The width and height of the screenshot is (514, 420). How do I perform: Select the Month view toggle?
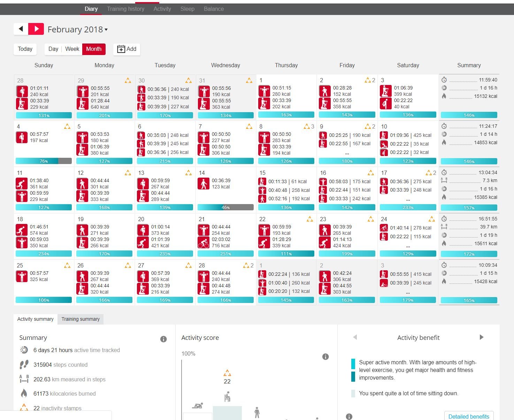click(94, 49)
